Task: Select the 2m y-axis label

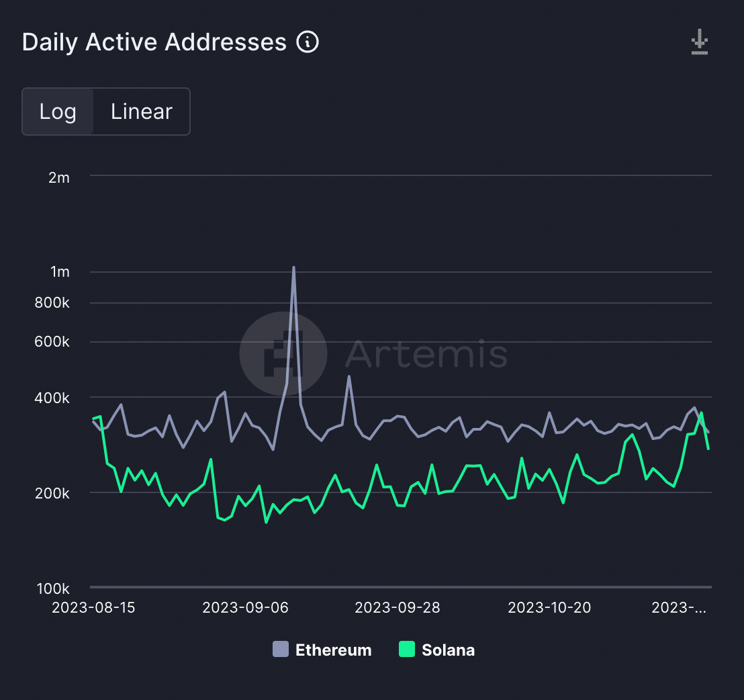Action: point(59,177)
